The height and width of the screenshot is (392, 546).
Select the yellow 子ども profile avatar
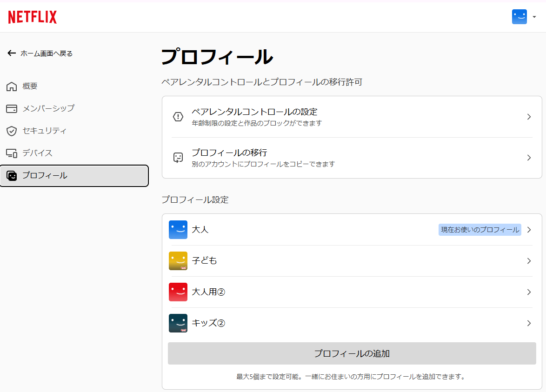178,261
